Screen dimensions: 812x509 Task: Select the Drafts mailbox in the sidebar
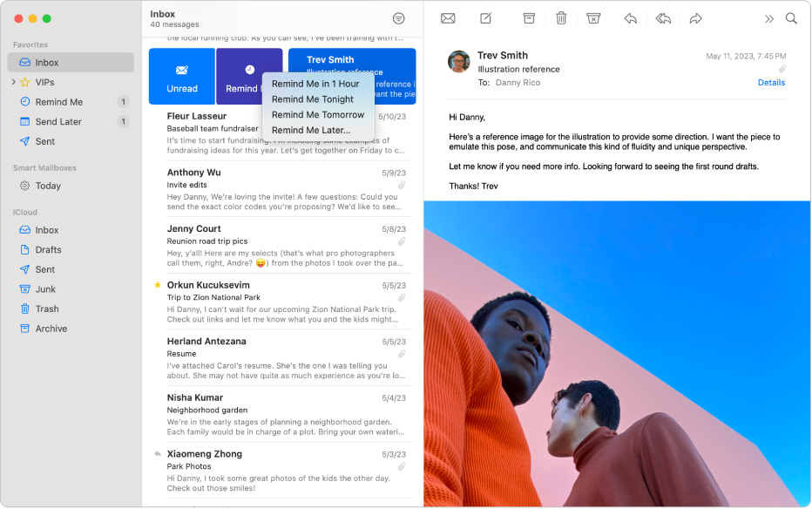pyautogui.click(x=44, y=249)
